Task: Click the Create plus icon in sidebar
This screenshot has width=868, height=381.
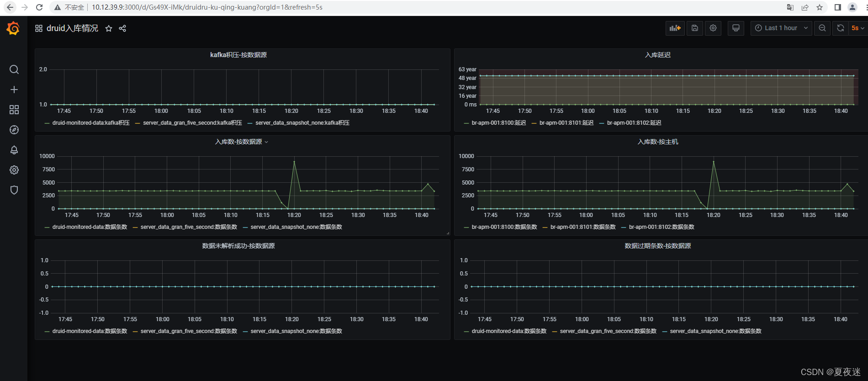Action: click(x=14, y=90)
